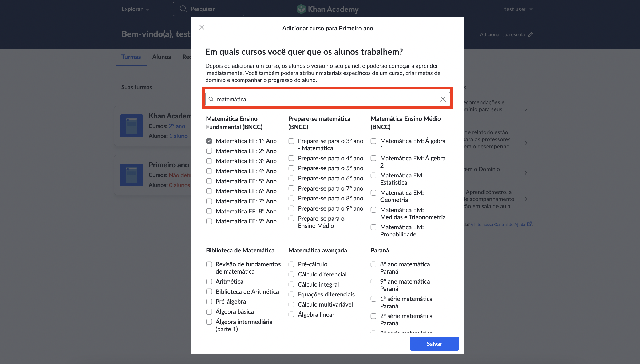This screenshot has width=640, height=364.
Task: Select the Aritmética checkbox
Action: pos(209,282)
